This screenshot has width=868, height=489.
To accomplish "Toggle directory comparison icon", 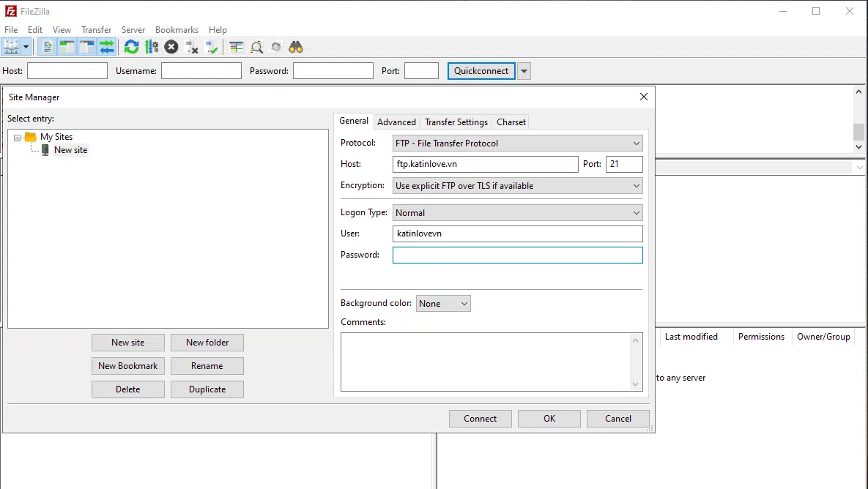I will coord(256,47).
